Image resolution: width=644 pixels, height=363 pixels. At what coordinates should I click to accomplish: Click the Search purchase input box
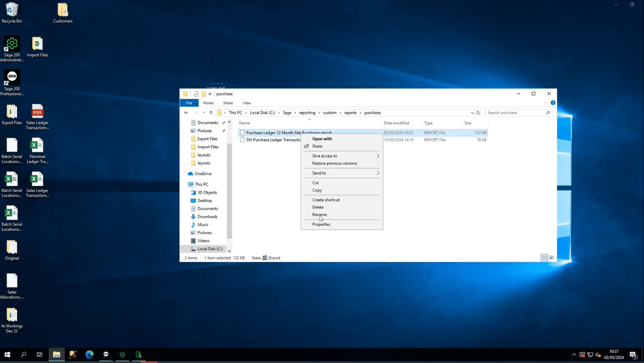click(x=515, y=113)
